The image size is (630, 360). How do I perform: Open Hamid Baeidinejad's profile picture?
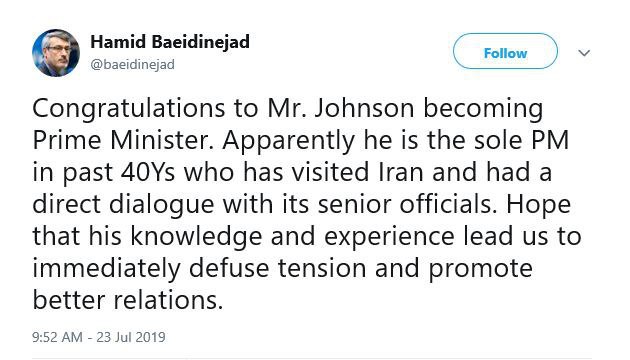(56, 53)
